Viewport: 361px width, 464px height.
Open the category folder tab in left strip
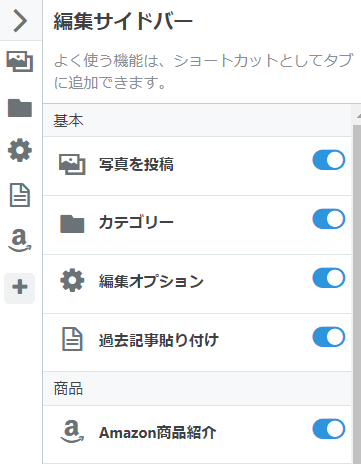(x=20, y=108)
